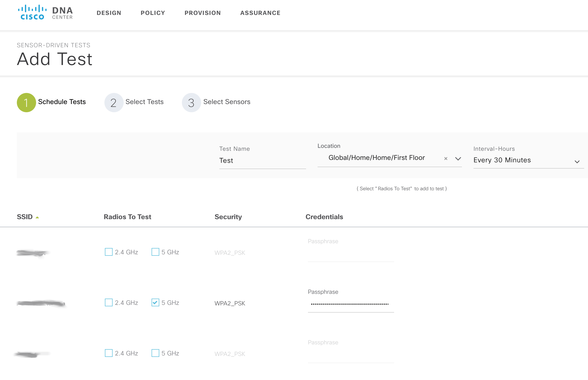The width and height of the screenshot is (588, 380).
Task: Click the second SSID Passphrase field
Action: (x=351, y=304)
